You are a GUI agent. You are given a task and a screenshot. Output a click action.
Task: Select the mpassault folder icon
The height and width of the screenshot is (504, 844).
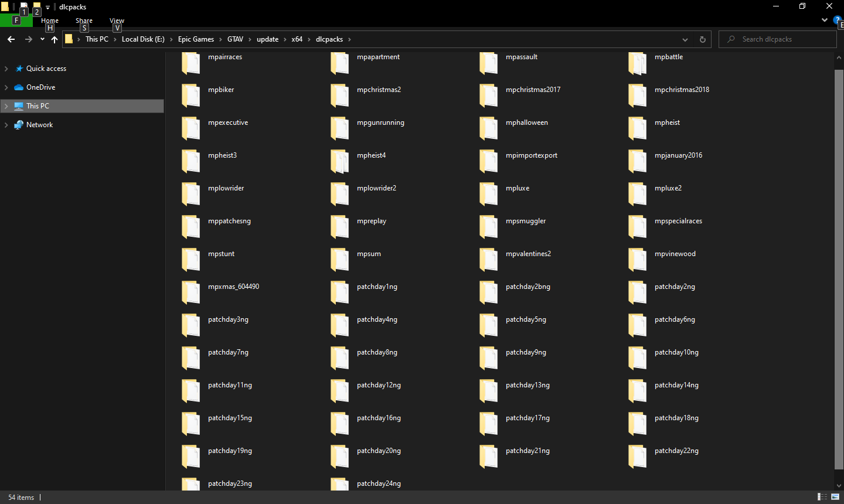tap(488, 63)
